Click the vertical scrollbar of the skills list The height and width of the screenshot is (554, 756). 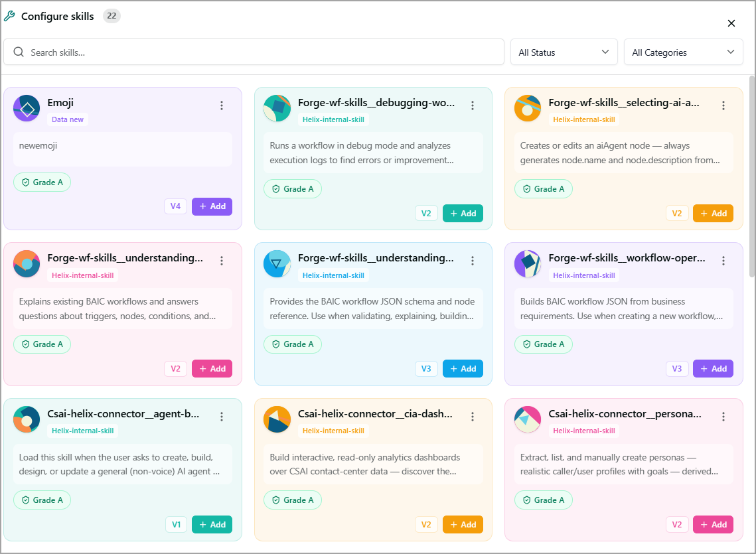(751, 176)
